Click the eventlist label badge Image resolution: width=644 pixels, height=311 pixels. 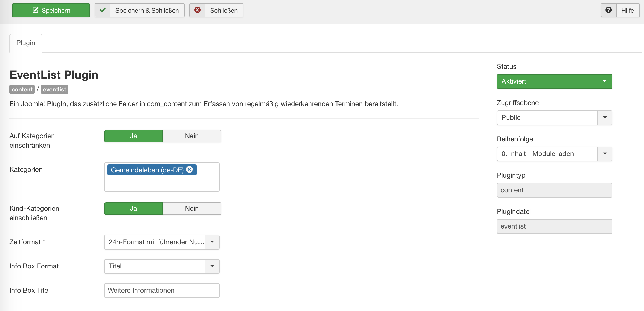(55, 89)
